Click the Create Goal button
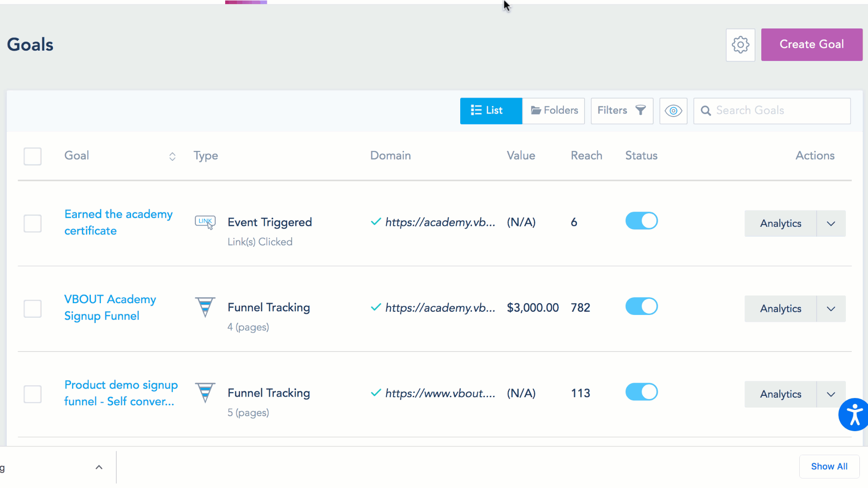Image resolution: width=868 pixels, height=488 pixels. [811, 44]
